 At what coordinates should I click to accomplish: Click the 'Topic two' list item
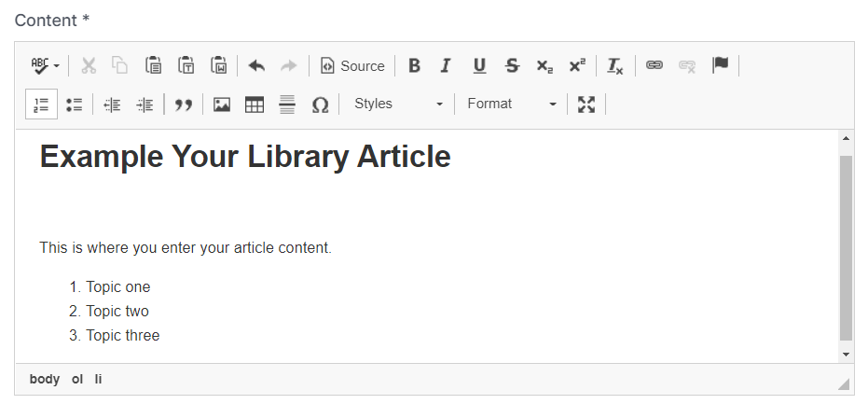coord(117,311)
